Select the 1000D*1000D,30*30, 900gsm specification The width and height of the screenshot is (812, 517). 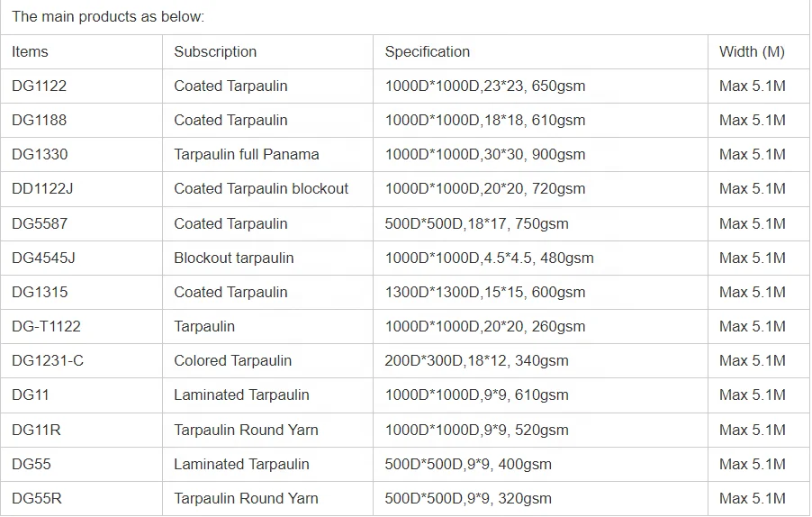tap(485, 155)
